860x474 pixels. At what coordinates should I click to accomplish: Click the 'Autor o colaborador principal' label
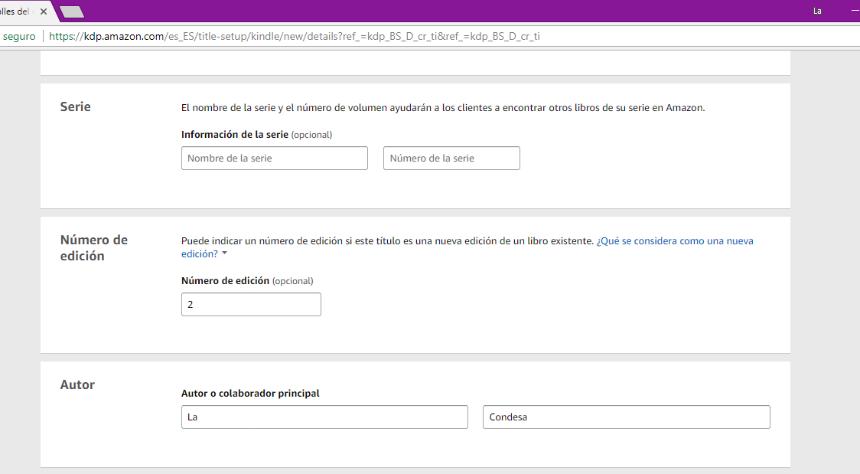pyautogui.click(x=250, y=393)
